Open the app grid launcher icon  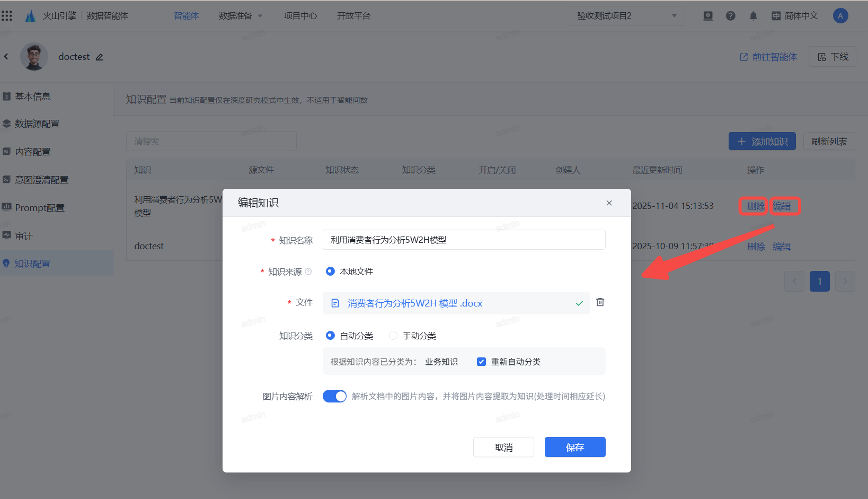(x=7, y=16)
